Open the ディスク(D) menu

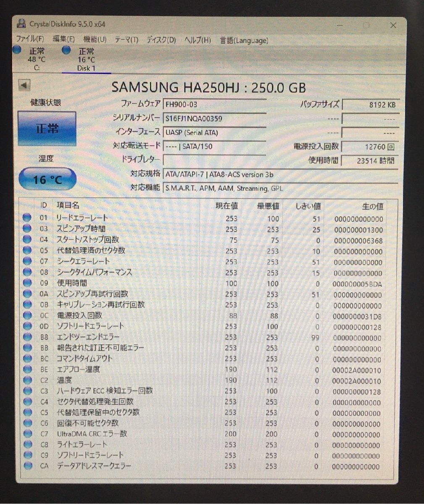tap(161, 40)
